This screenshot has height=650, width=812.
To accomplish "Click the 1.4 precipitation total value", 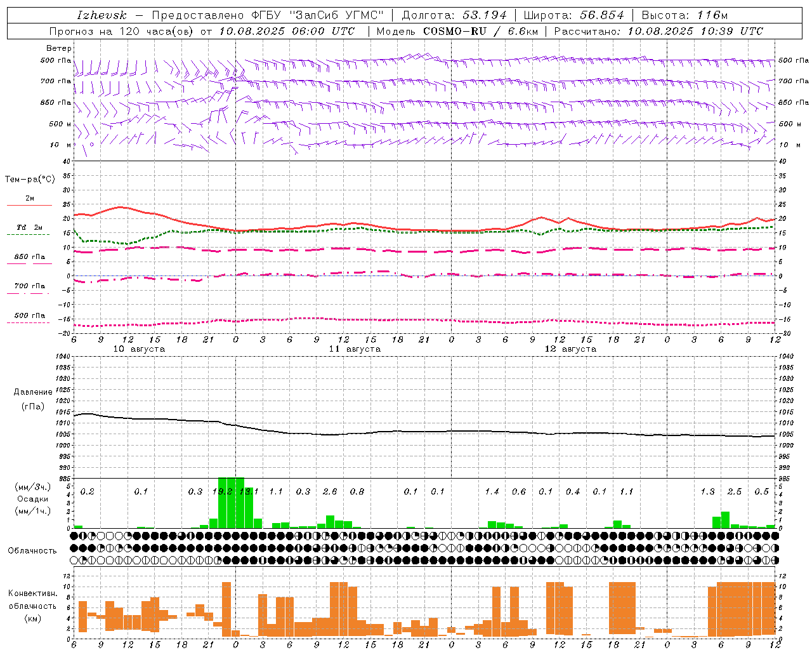I will 492,492.
